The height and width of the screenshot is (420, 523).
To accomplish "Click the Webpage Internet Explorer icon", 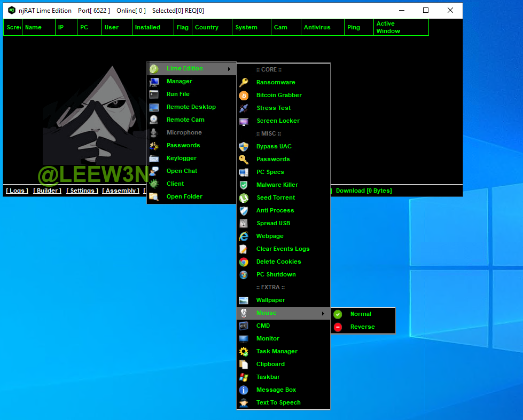I will point(244,236).
